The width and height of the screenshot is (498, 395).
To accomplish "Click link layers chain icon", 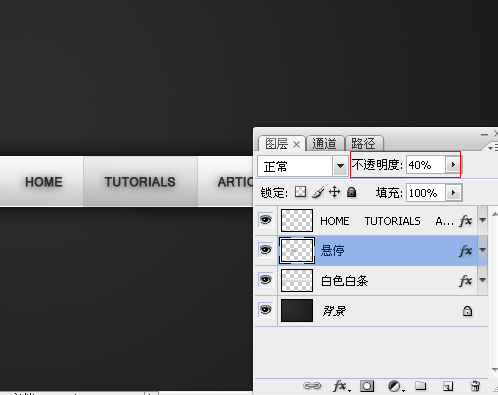I will point(312,386).
